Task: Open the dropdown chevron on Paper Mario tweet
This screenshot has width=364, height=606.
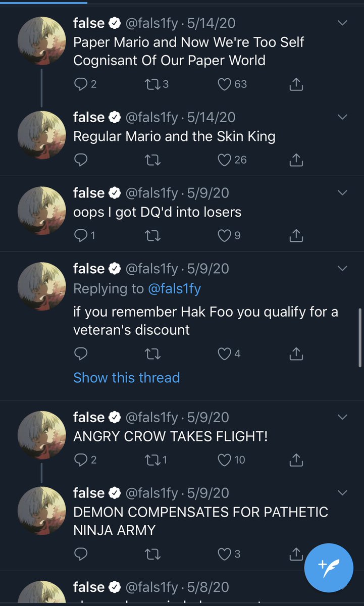Action: (x=342, y=23)
